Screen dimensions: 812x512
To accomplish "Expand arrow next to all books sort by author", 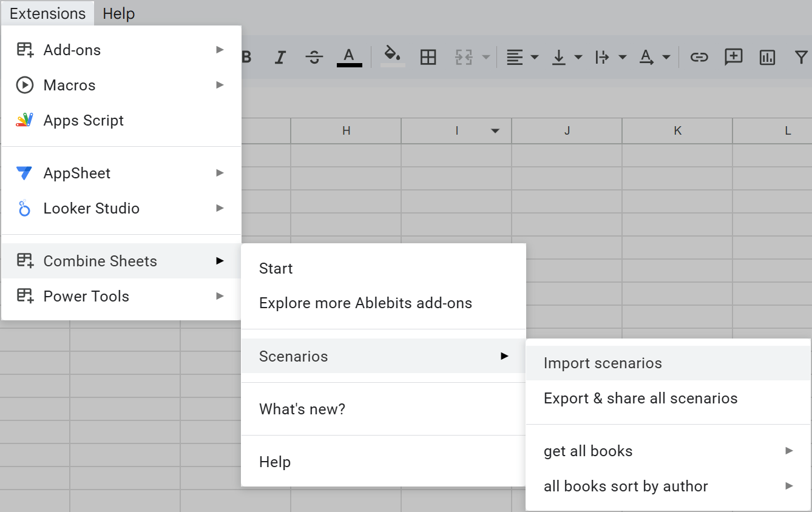I will click(789, 486).
